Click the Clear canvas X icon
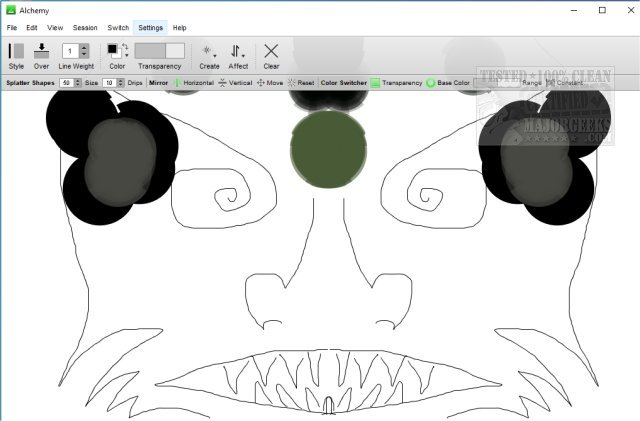 tap(271, 51)
